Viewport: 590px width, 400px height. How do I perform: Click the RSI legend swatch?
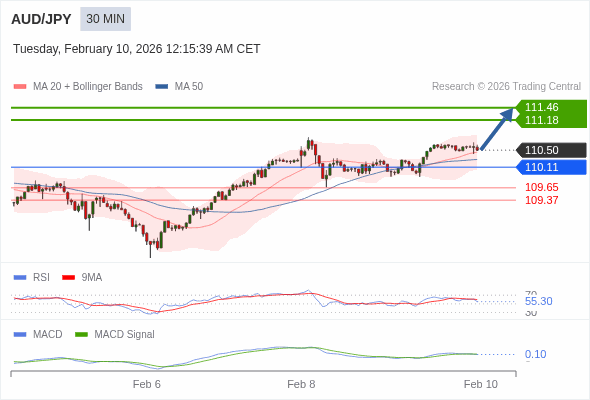20,278
